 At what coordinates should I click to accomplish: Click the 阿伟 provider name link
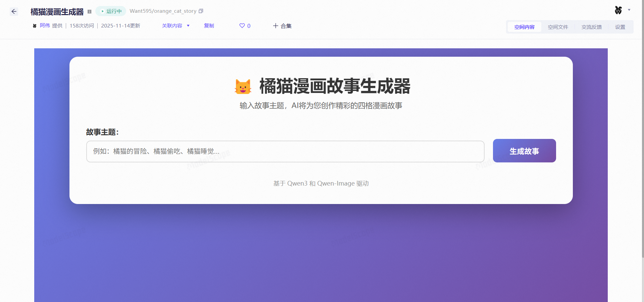[x=45, y=26]
